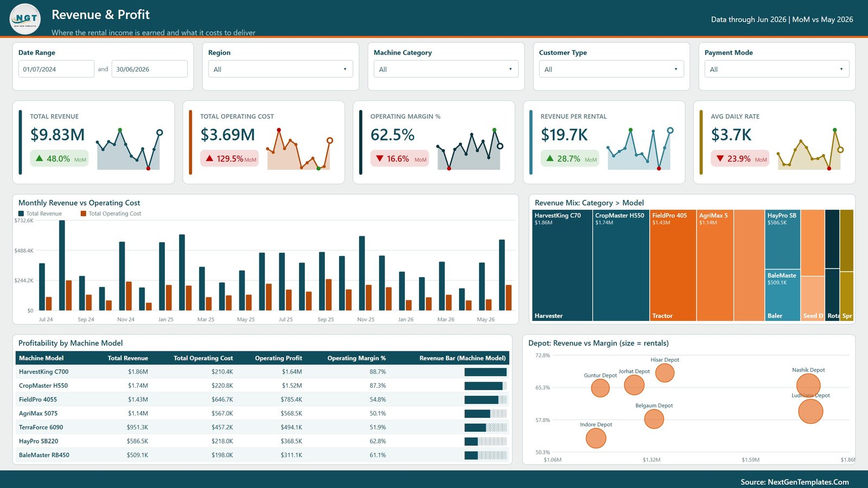Open the Region dropdown
This screenshot has width=868, height=488.
[x=280, y=69]
